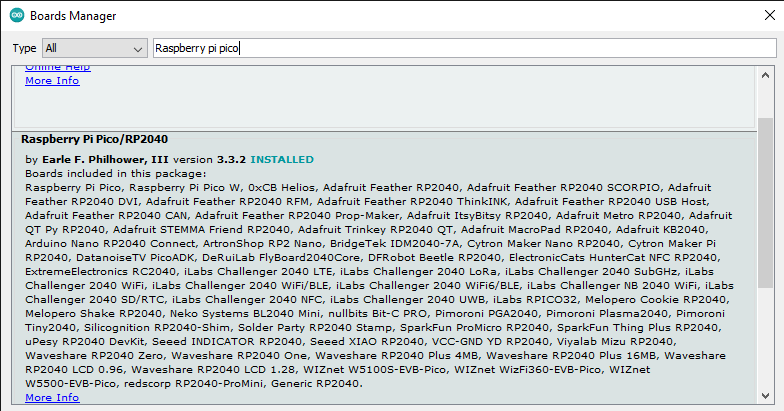Screen dimensions: 784x411
Task: Open More Info link in the upper package entry
Action: (x=52, y=80)
